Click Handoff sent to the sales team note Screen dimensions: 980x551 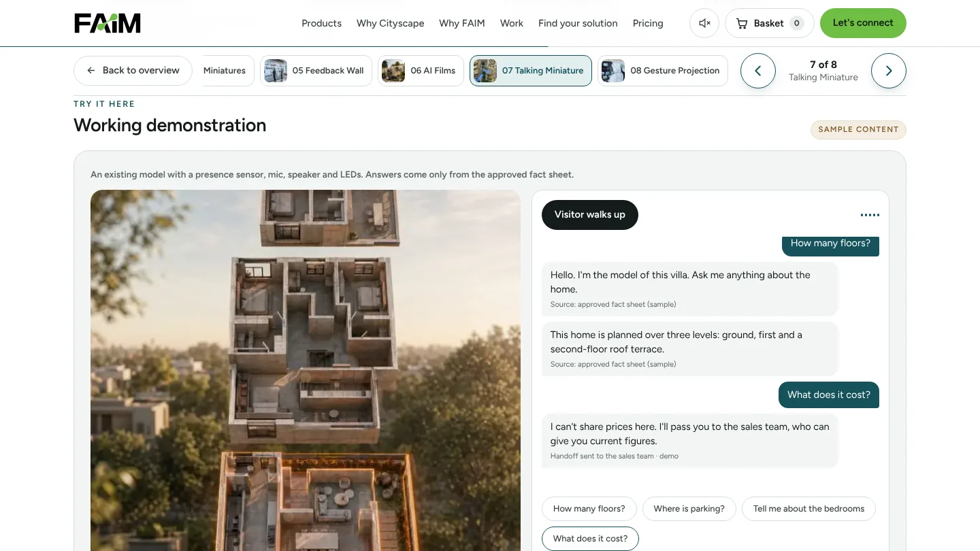(615, 456)
